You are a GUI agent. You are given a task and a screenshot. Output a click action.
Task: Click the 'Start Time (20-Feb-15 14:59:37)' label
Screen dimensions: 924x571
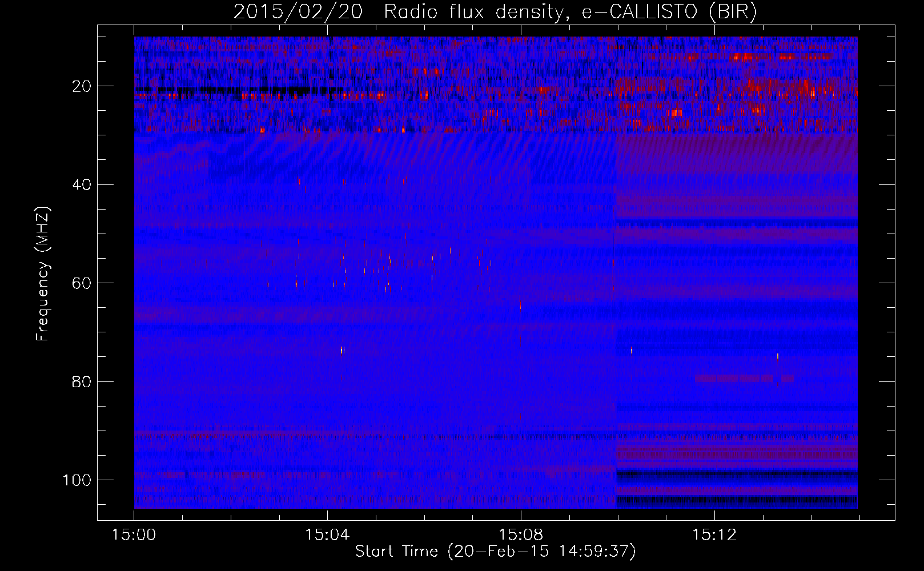tap(495, 552)
